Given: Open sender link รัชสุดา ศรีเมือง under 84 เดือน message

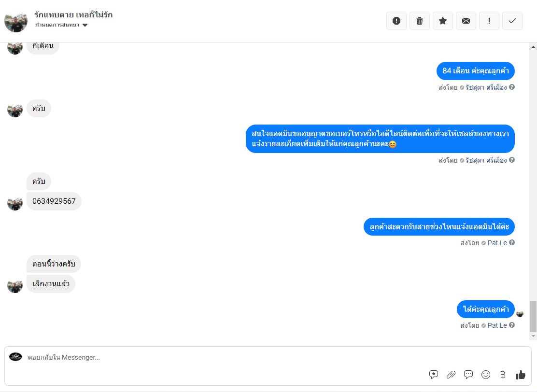Looking at the screenshot, I should [x=486, y=88].
